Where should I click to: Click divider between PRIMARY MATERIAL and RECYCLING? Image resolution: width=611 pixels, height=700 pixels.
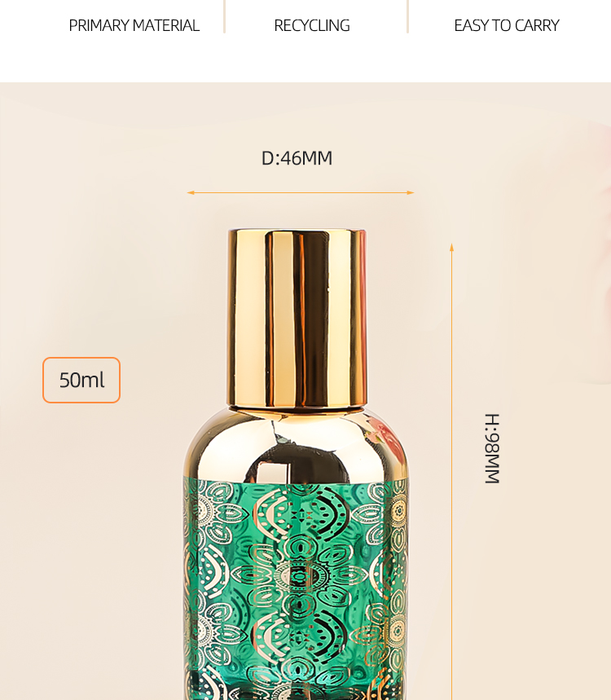pos(225,16)
